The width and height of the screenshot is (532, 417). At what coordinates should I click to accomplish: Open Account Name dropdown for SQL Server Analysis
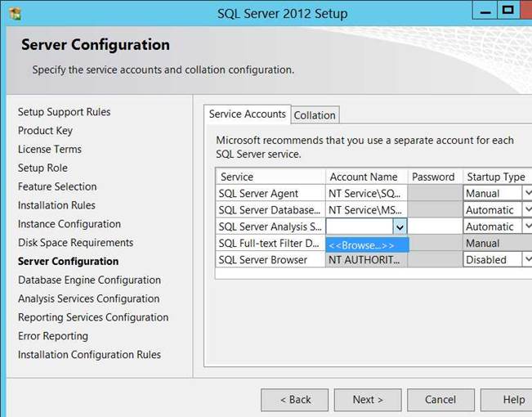click(x=400, y=226)
